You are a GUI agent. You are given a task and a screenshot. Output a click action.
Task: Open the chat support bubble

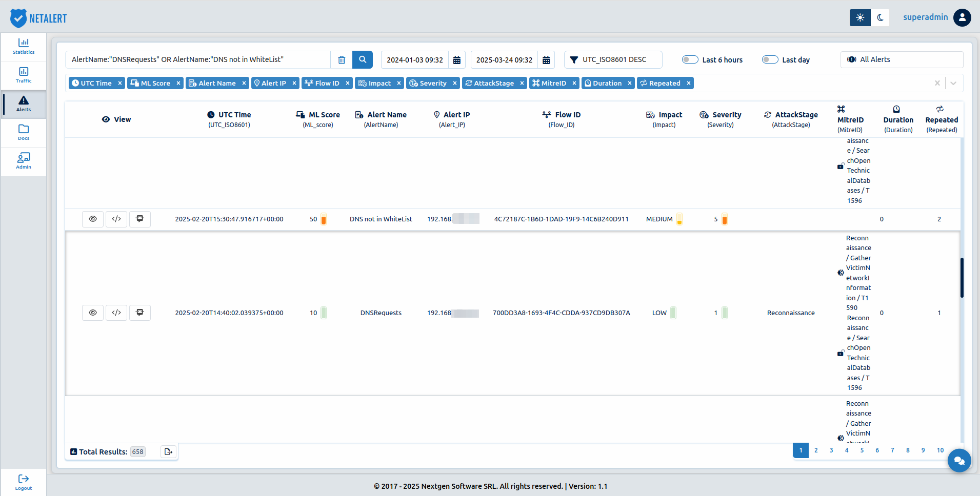tap(959, 461)
